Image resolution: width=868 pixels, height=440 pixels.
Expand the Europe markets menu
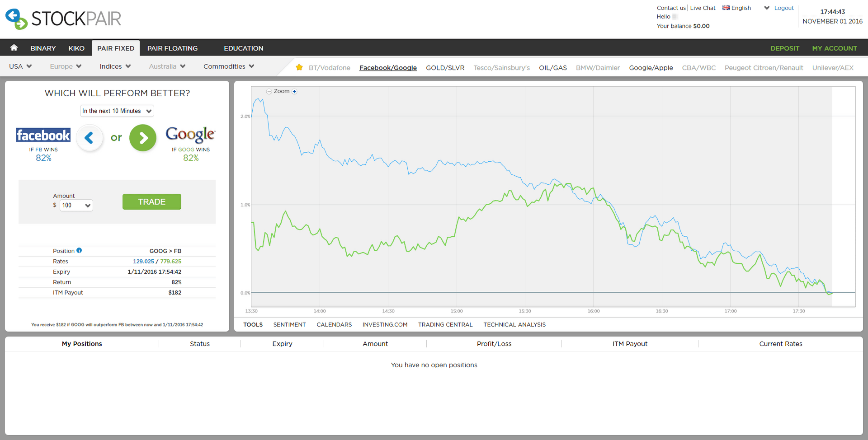pyautogui.click(x=66, y=66)
